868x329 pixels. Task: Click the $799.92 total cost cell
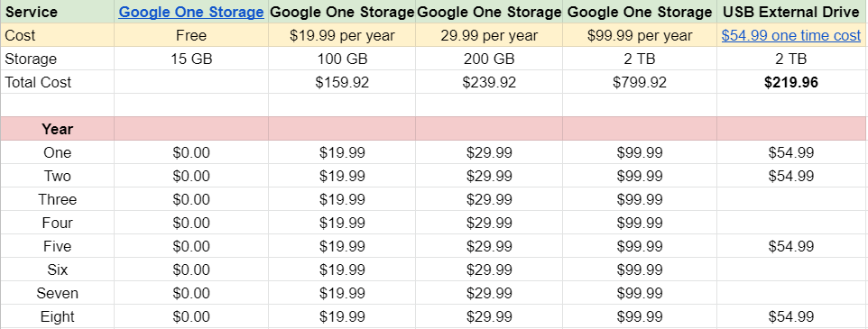tap(640, 82)
